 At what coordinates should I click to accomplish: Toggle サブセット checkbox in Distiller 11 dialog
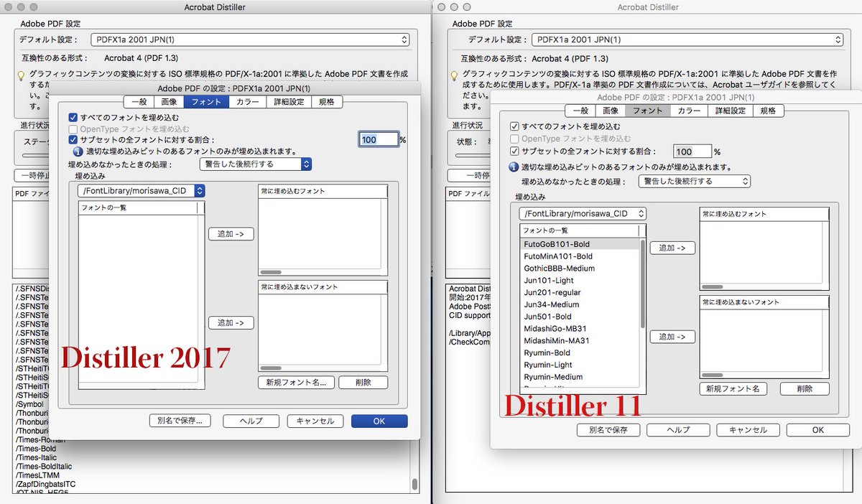tap(514, 151)
